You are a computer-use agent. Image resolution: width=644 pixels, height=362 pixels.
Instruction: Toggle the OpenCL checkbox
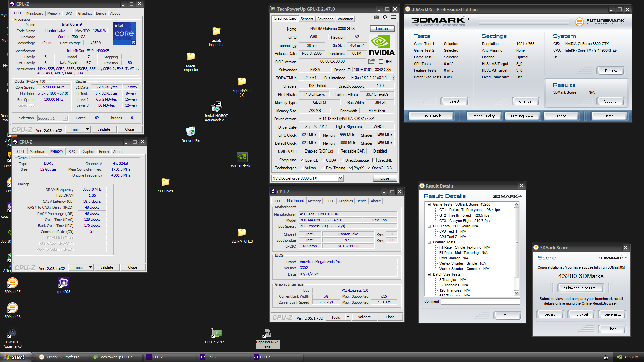[302, 160]
